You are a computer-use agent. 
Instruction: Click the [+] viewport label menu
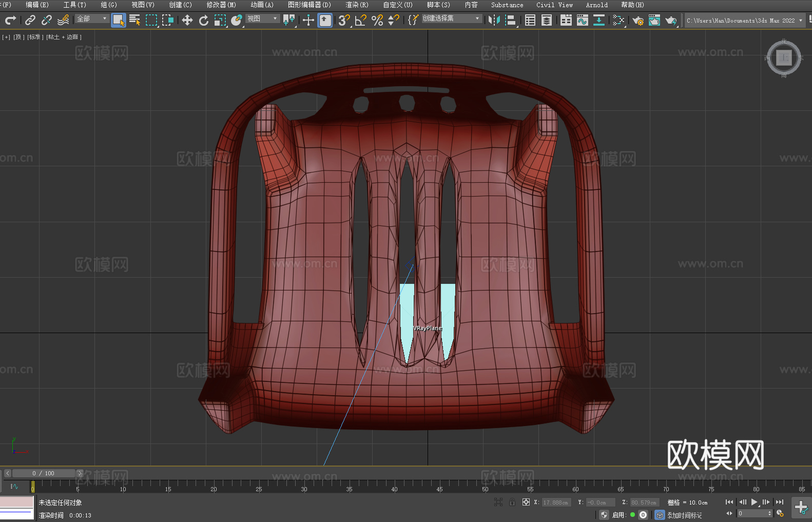click(x=6, y=37)
